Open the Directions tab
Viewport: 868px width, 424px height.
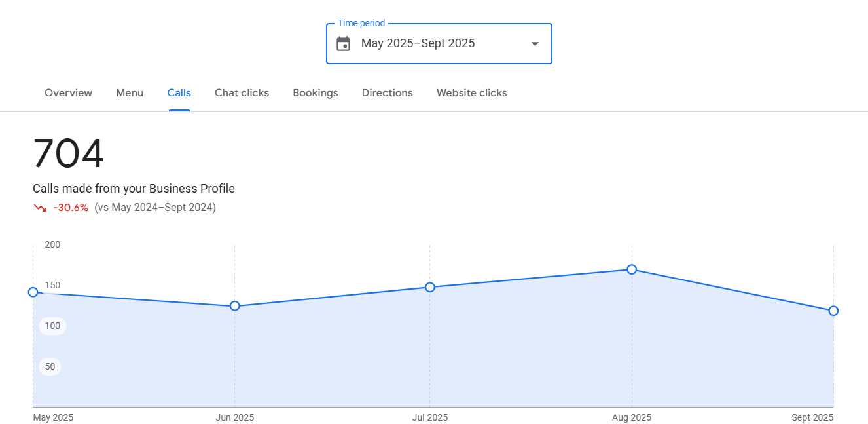tap(387, 93)
